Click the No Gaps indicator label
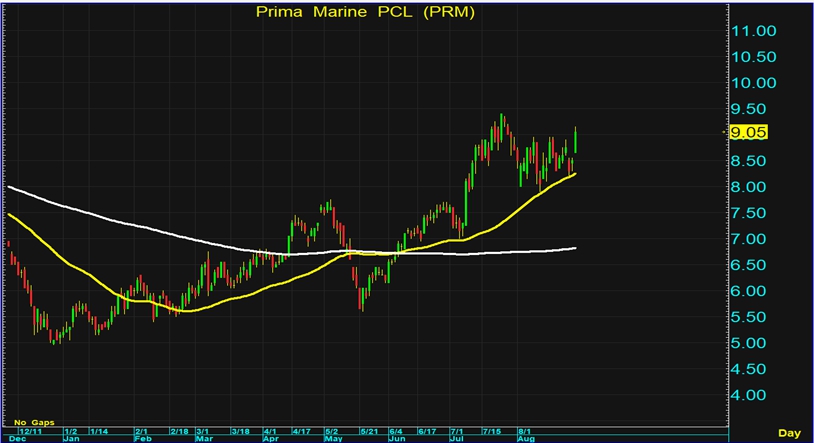The image size is (814, 443). pyautogui.click(x=34, y=423)
